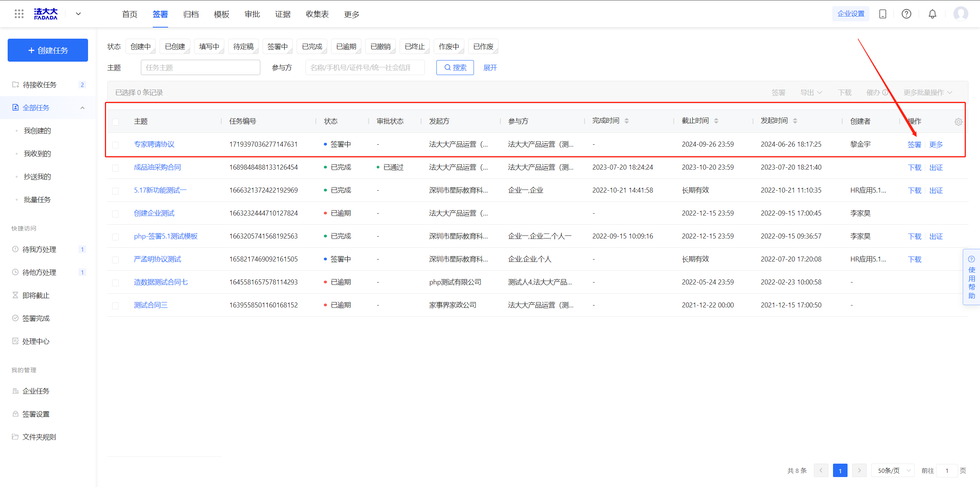
Task: Focus the 任务主题 input field
Action: 201,67
